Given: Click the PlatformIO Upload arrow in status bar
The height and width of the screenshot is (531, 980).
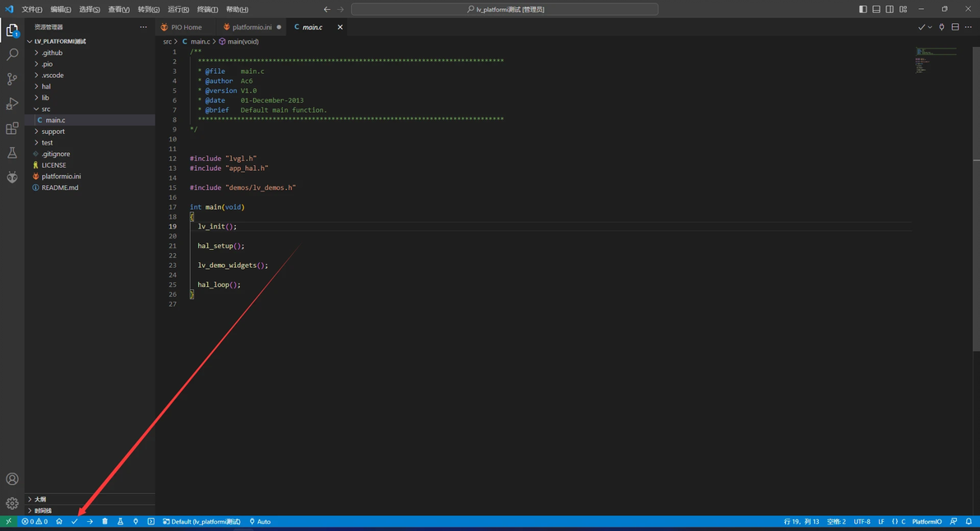Looking at the screenshot, I should (x=90, y=522).
